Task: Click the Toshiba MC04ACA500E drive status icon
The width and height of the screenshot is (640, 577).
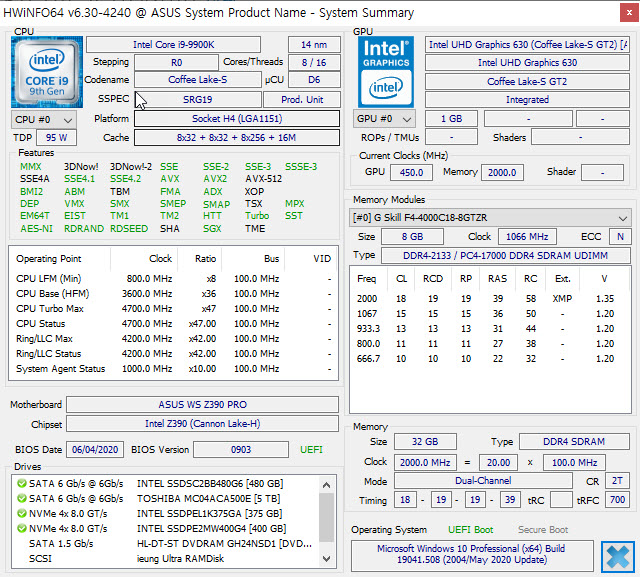Action: pyautogui.click(x=21, y=498)
